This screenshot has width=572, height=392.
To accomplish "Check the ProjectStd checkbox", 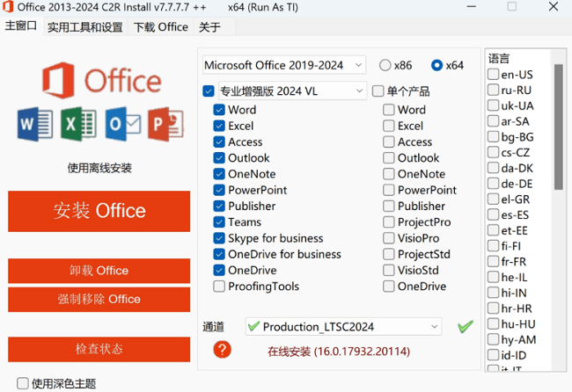I will point(388,254).
